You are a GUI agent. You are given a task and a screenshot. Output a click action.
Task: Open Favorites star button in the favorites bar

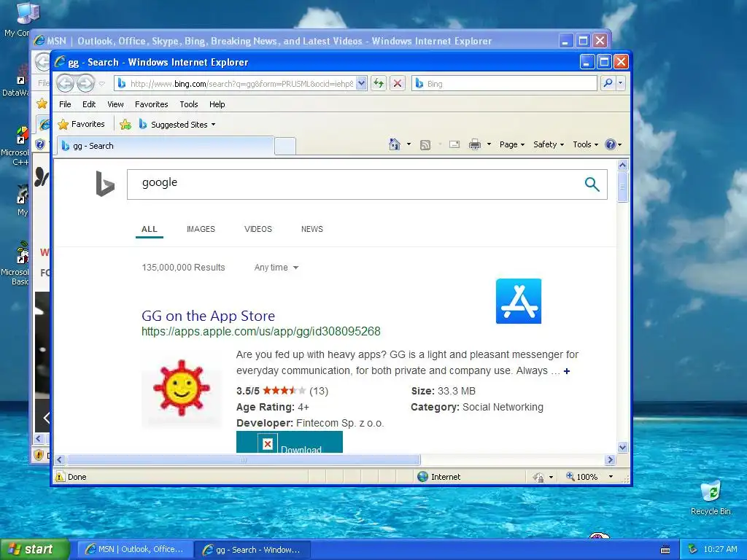(82, 124)
